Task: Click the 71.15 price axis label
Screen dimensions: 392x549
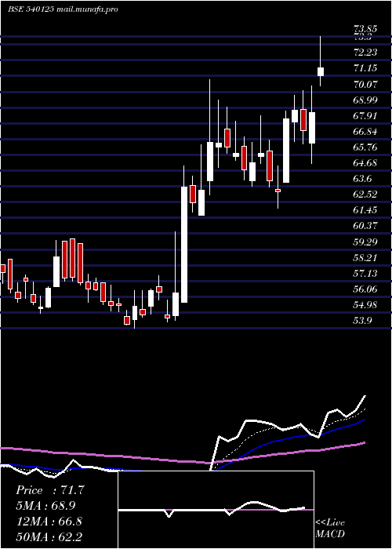Action: 366,68
